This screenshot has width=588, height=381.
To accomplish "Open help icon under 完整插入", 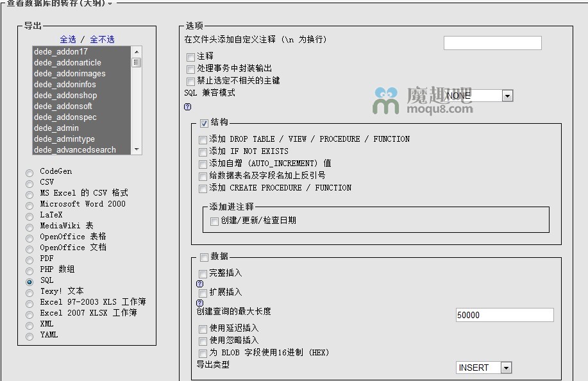I will coord(200,284).
